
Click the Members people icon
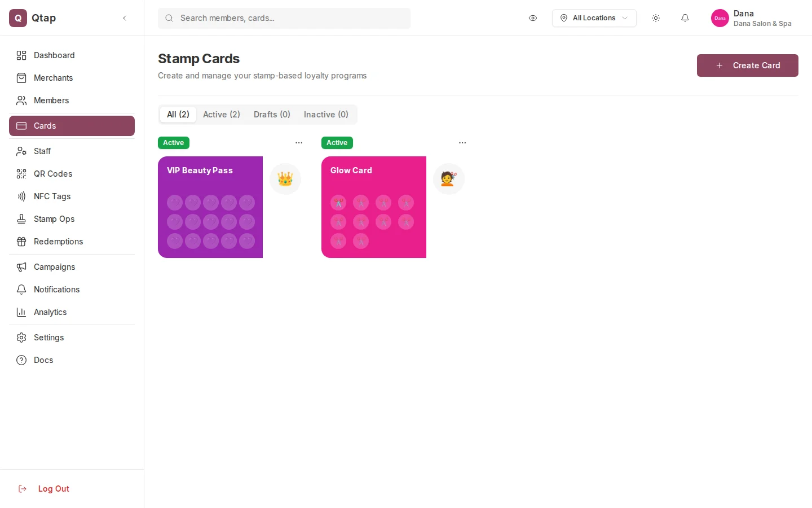tap(21, 100)
